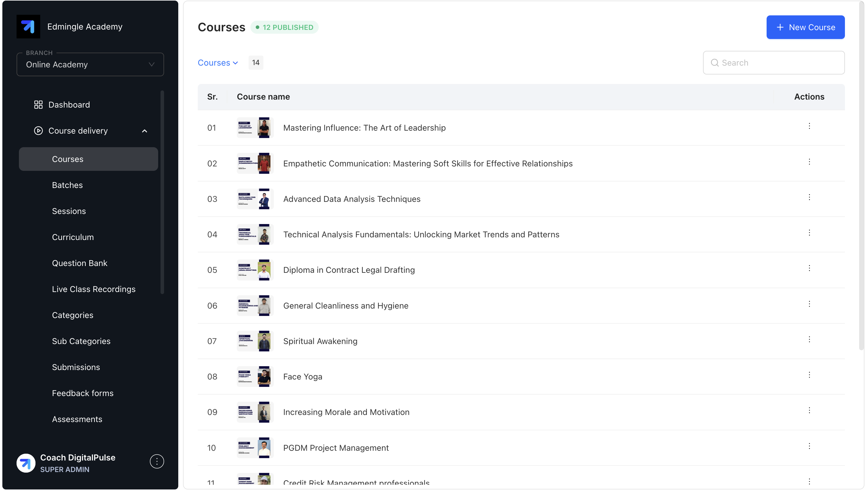Viewport: 868px width, 493px height.
Task: Collapse the Course delivery section
Action: [x=145, y=131]
